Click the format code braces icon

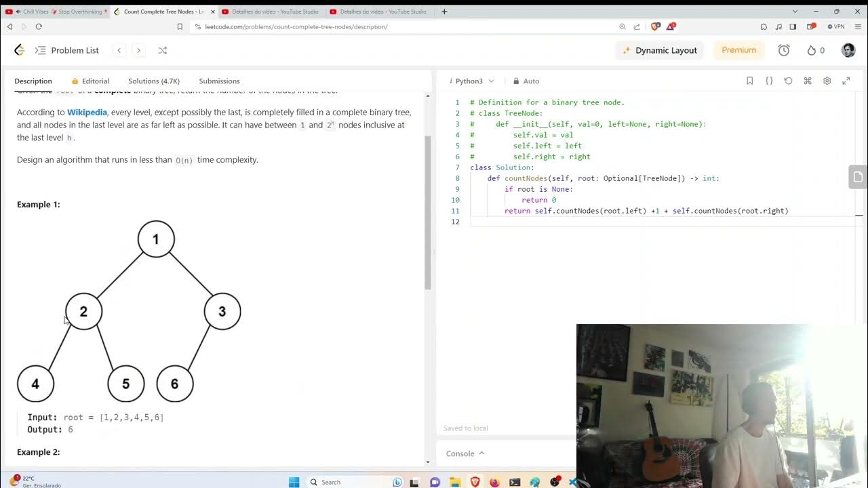click(769, 81)
